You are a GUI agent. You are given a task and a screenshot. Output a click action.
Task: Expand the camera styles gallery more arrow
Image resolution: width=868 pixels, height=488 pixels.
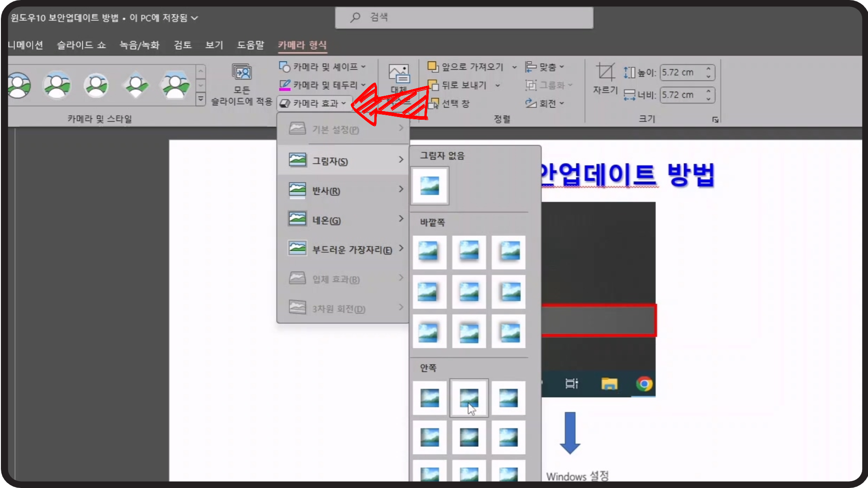(x=201, y=99)
